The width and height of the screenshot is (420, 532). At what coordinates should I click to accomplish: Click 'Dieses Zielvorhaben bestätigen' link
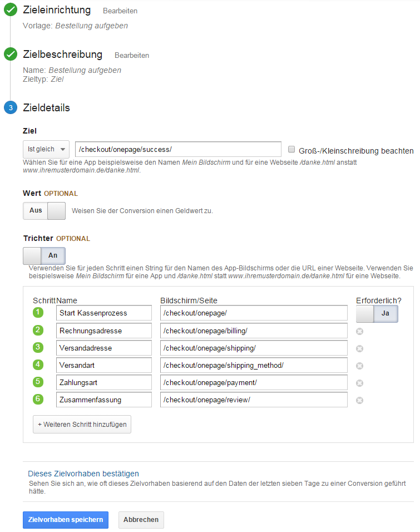(83, 474)
